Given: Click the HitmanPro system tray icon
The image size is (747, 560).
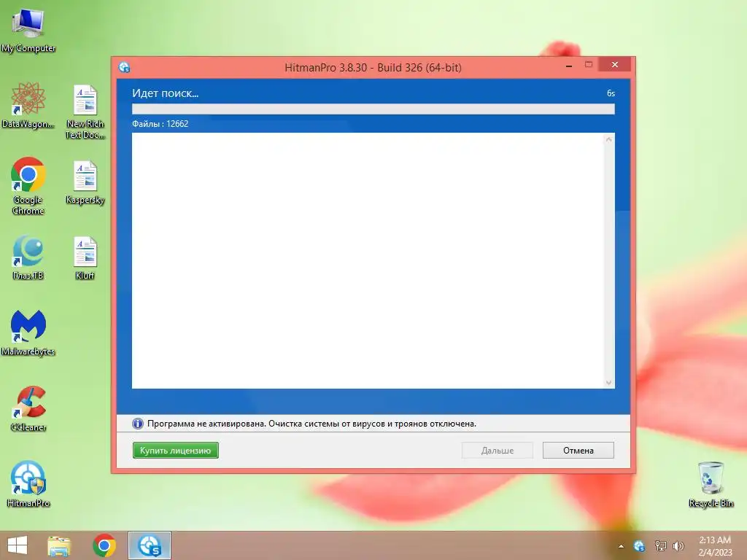Looking at the screenshot, I should coord(639,545).
